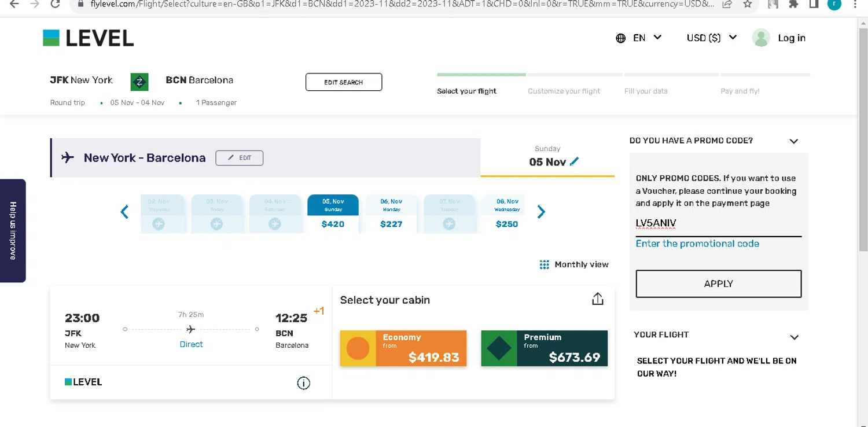Open the Chrome profile avatar

[834, 4]
